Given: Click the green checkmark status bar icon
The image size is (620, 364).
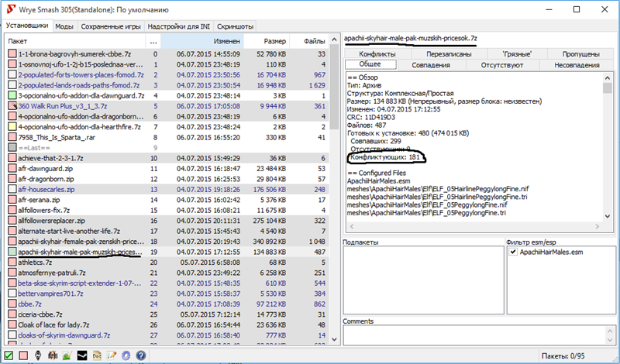Looking at the screenshot, I should pyautogui.click(x=9, y=355).
